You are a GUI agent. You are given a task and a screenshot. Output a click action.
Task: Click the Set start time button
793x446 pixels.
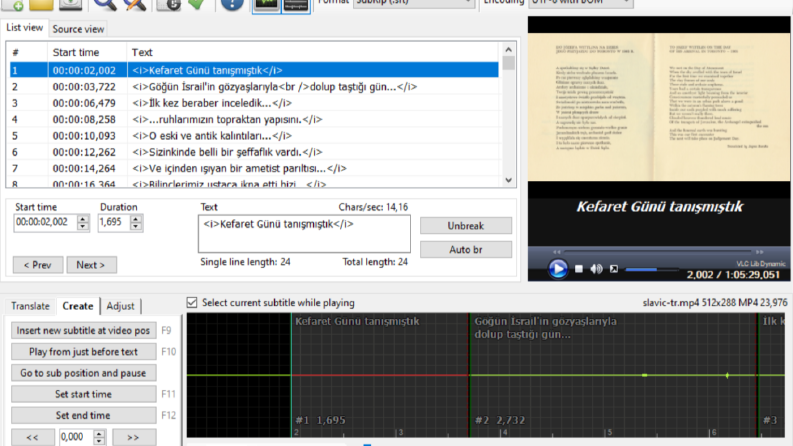83,394
